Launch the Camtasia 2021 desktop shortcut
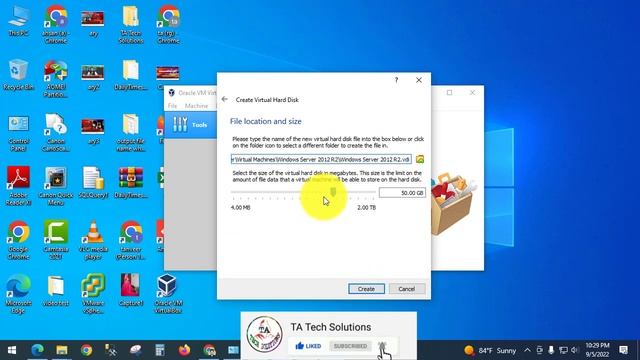This screenshot has width=640, height=360. pyautogui.click(x=56, y=241)
